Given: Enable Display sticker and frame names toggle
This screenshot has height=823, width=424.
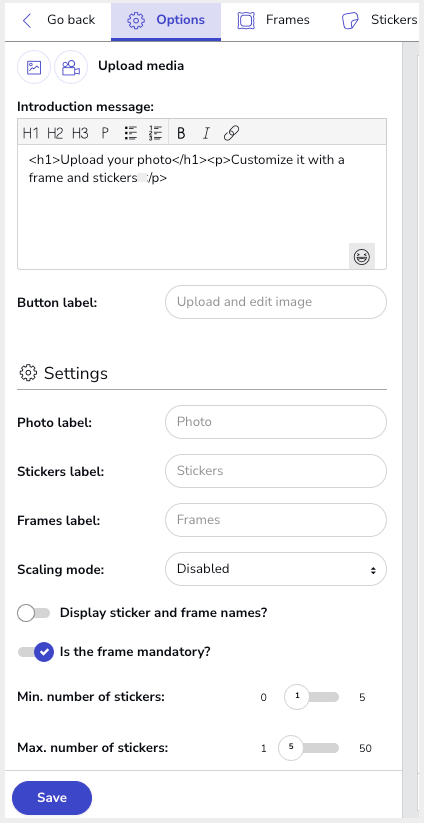Looking at the screenshot, I should click(34, 613).
